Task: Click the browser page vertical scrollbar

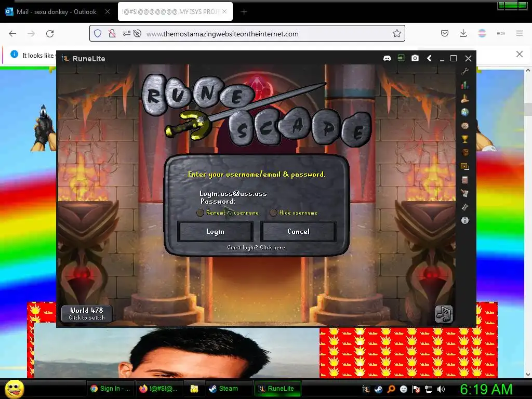Action: click(528, 222)
